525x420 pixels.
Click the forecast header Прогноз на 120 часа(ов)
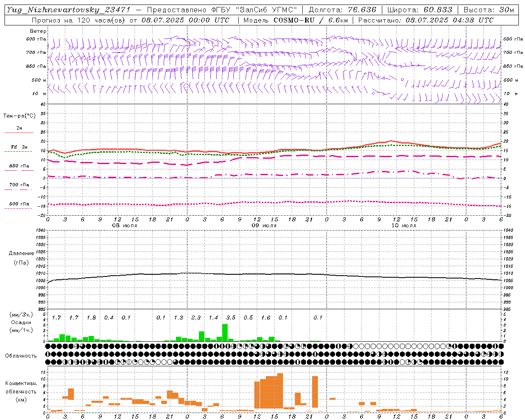tap(79, 20)
